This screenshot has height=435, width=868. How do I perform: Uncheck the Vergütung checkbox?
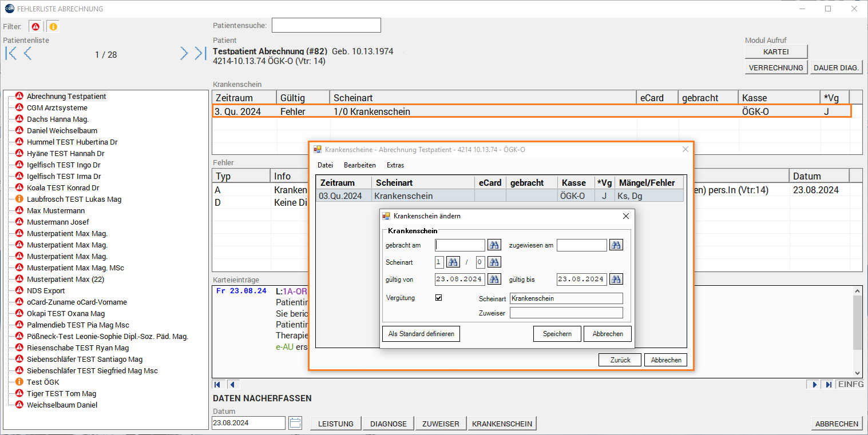coord(439,298)
